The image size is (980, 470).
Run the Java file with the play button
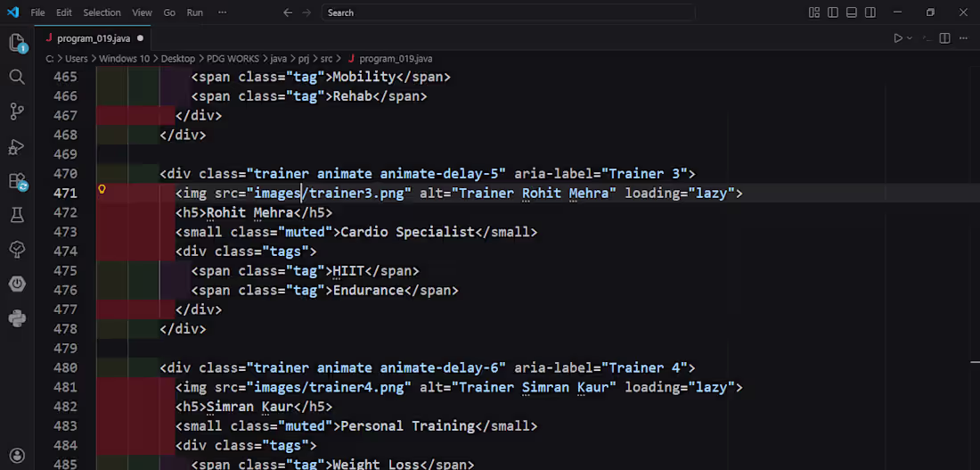point(897,38)
